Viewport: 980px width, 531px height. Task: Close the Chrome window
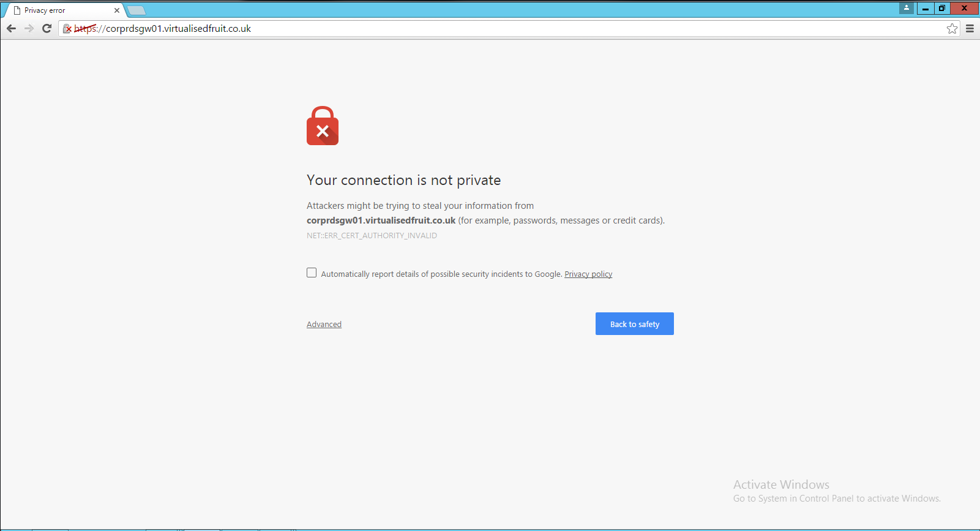tap(964, 8)
